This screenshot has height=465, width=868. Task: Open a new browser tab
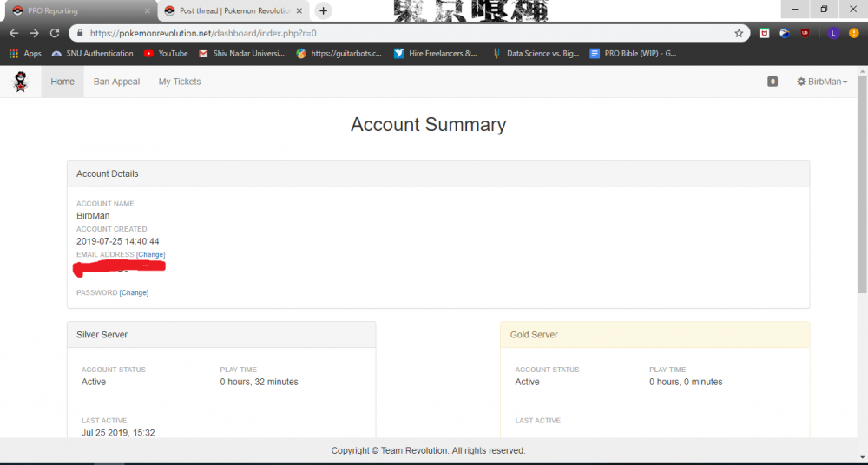coord(323,10)
